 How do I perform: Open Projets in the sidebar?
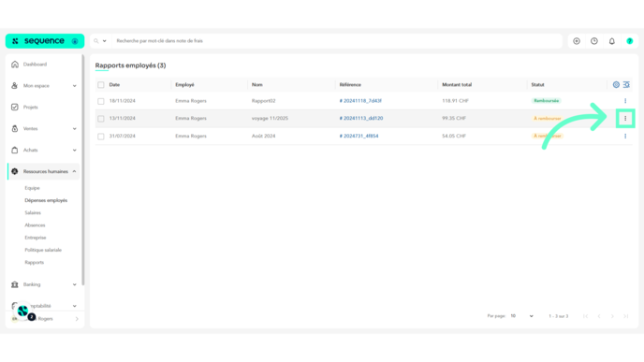30,108
